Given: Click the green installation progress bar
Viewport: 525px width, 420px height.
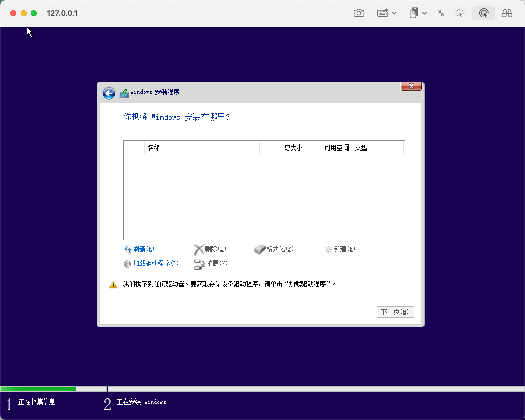Looking at the screenshot, I should [38, 389].
